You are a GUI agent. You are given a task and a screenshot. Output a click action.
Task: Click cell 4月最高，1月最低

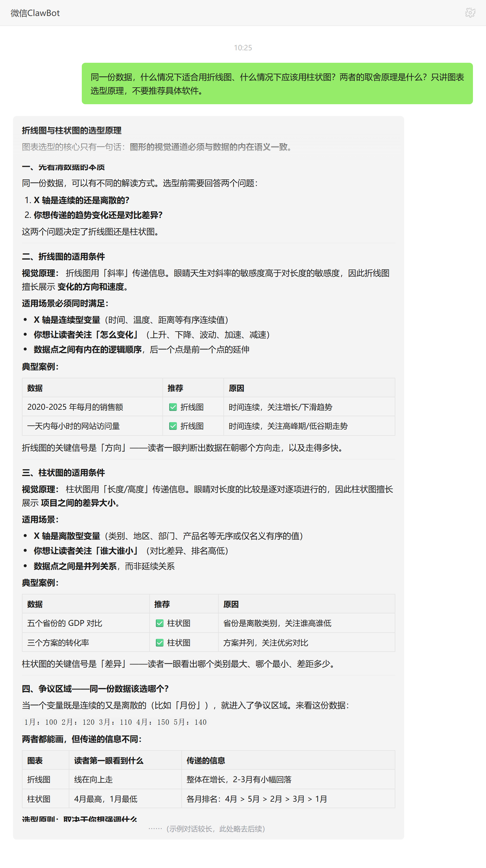coord(125,799)
